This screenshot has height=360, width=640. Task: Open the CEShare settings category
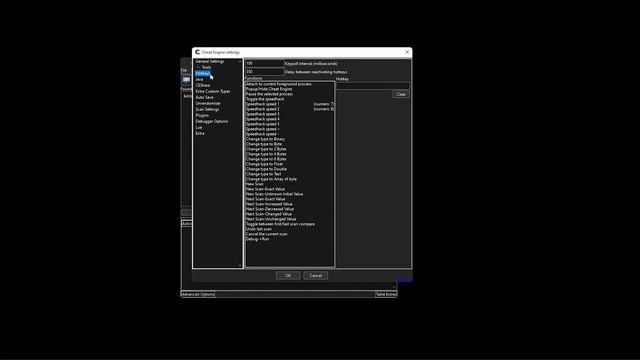coord(203,85)
